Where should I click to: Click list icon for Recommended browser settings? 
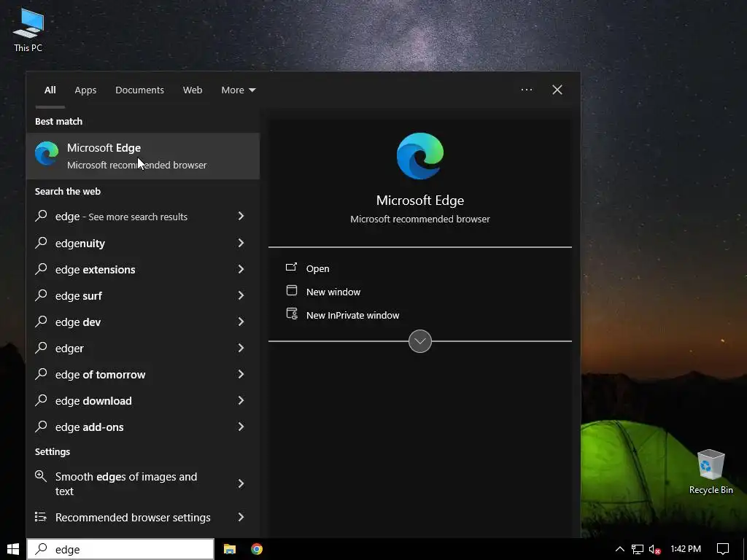41,517
